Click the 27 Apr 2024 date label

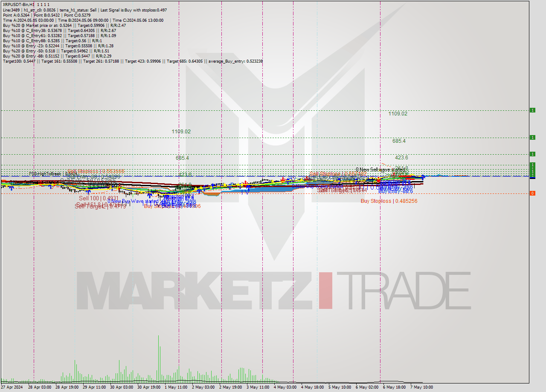(x=12, y=387)
